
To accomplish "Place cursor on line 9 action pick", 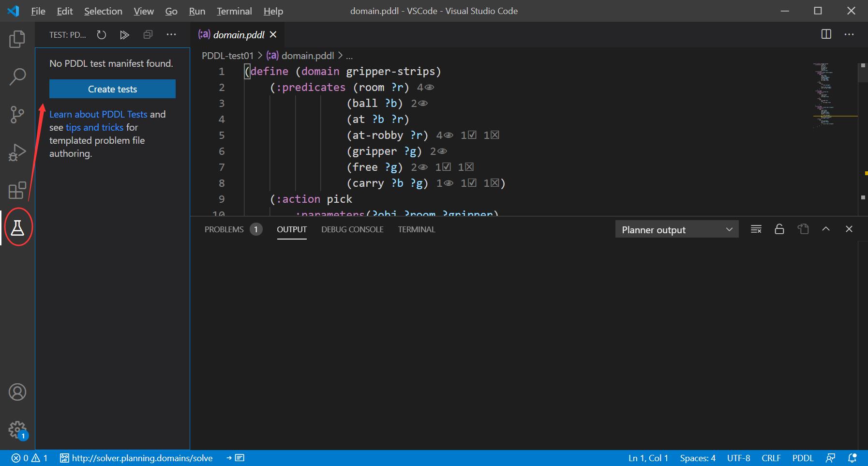I will click(x=311, y=199).
